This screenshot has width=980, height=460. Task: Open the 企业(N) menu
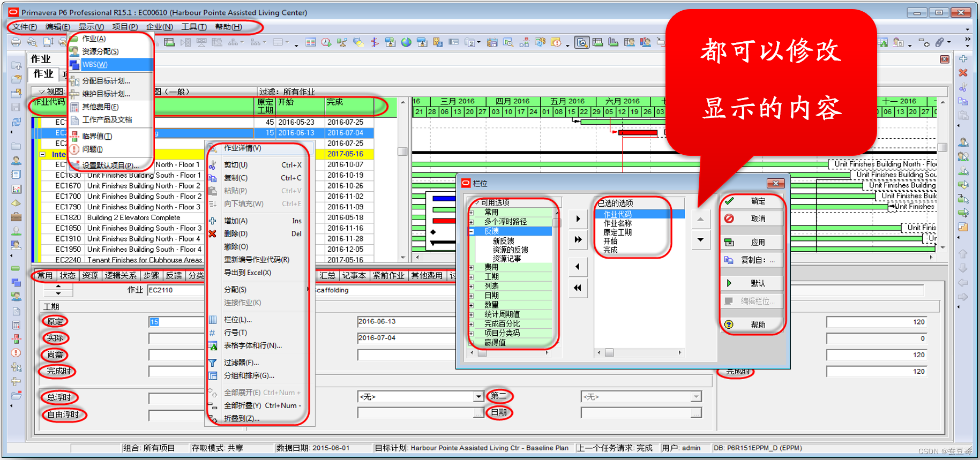(160, 27)
